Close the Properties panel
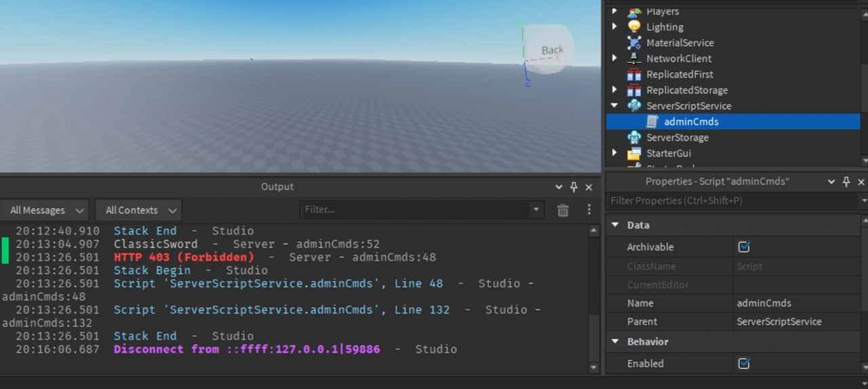The width and height of the screenshot is (868, 389). pos(861,182)
